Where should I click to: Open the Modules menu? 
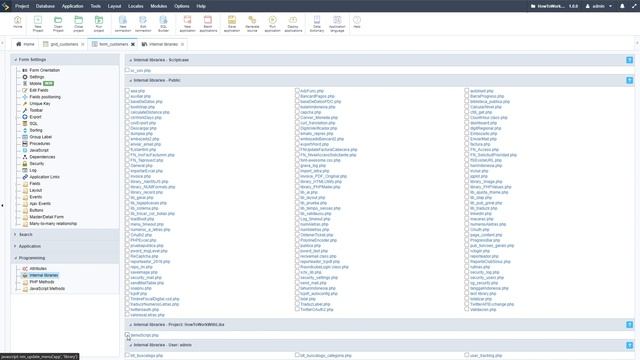[x=159, y=6]
